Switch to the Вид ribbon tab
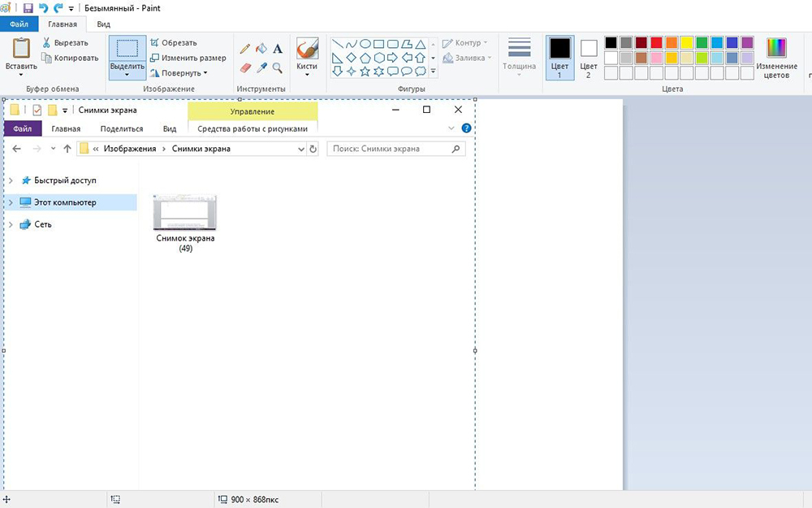The width and height of the screenshot is (812, 508). (104, 24)
